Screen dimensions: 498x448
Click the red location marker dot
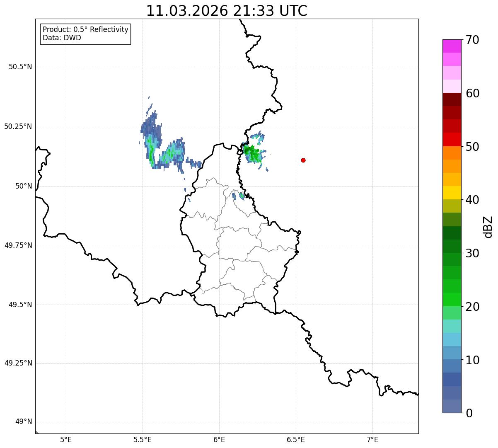pos(303,160)
